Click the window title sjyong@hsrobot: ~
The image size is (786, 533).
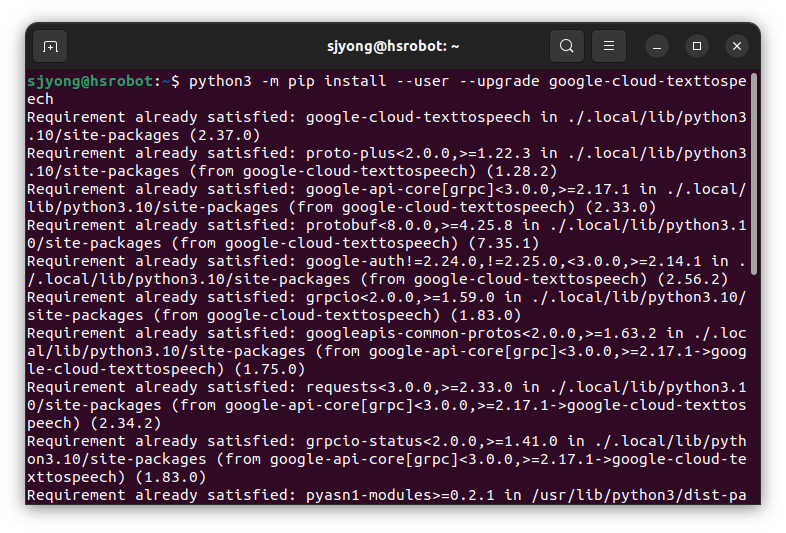coord(393,46)
